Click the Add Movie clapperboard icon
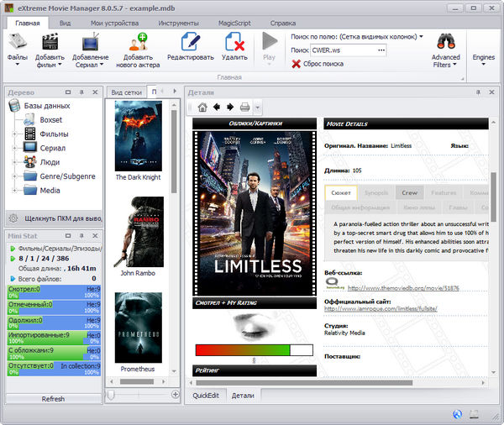Screen dimensions: 504x425 (50, 42)
